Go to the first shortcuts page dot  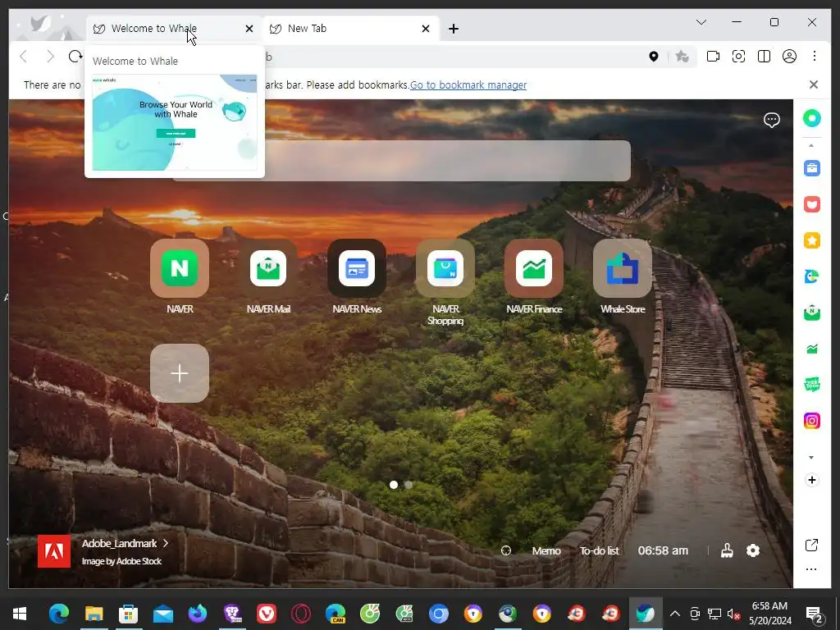tap(394, 485)
